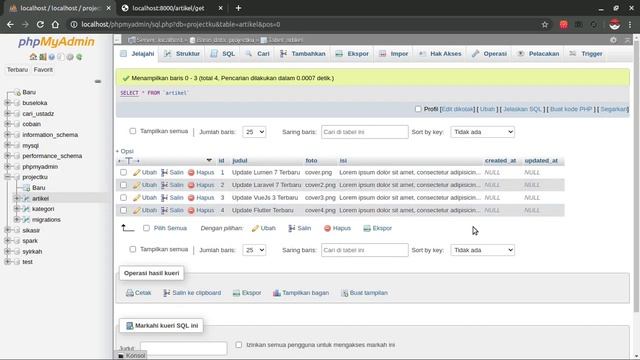
Task: Open browser three-dot menu
Action: (631, 24)
